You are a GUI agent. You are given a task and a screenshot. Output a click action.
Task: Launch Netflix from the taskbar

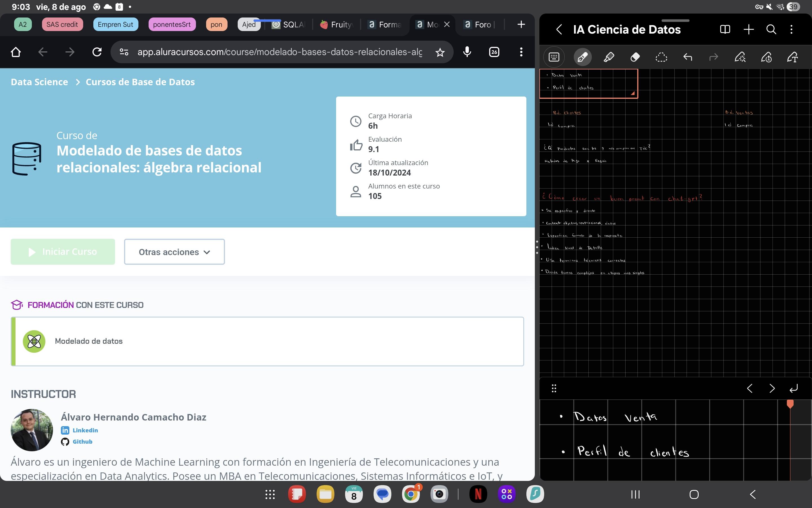click(x=478, y=494)
